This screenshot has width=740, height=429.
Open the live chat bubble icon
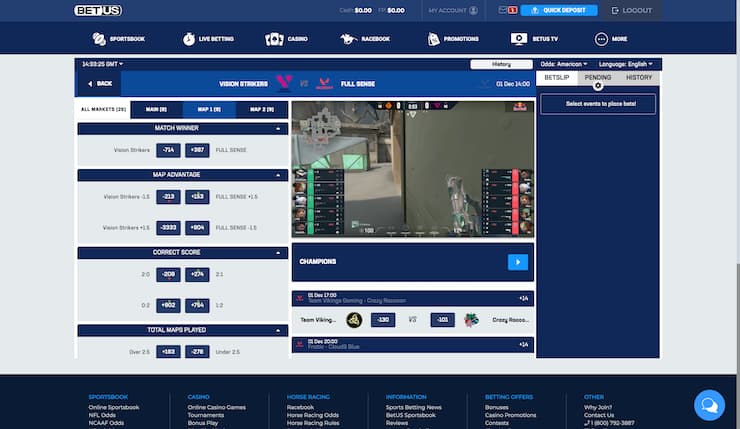pos(708,404)
